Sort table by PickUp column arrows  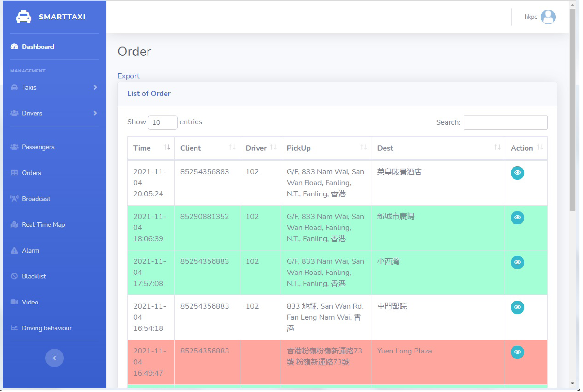[364, 147]
